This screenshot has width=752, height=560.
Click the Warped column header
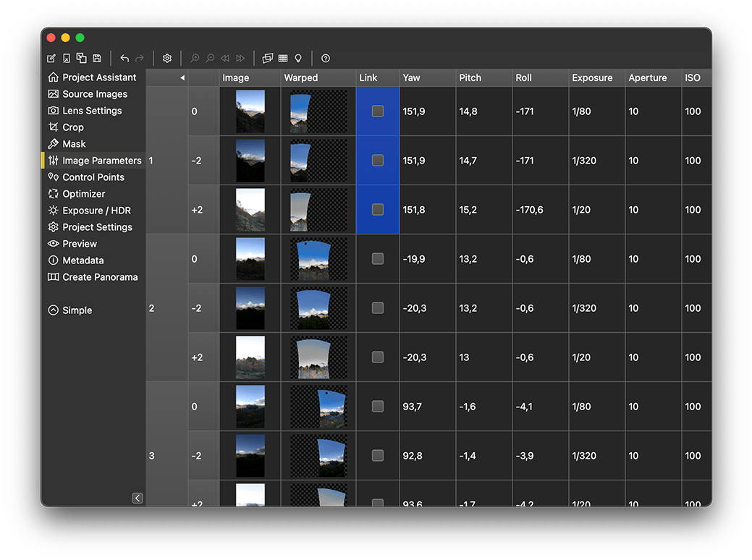coord(318,77)
